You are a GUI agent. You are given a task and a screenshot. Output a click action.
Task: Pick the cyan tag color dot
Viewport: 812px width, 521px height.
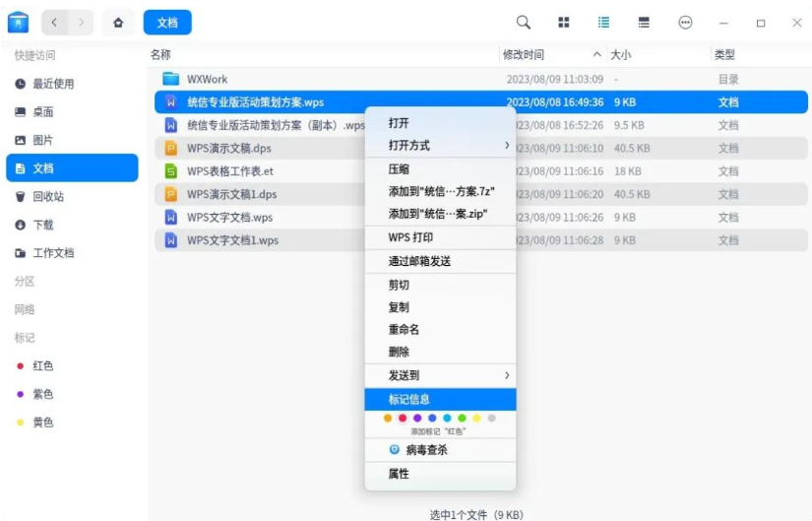(448, 418)
